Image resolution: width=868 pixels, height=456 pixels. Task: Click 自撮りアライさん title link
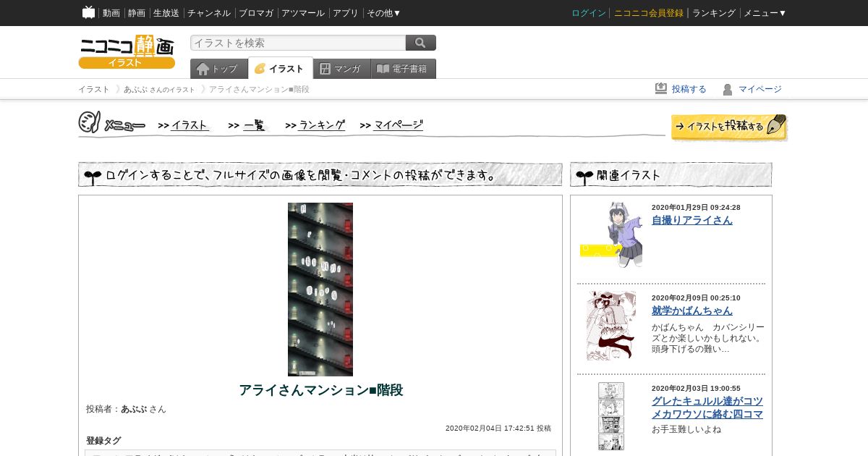[692, 220]
